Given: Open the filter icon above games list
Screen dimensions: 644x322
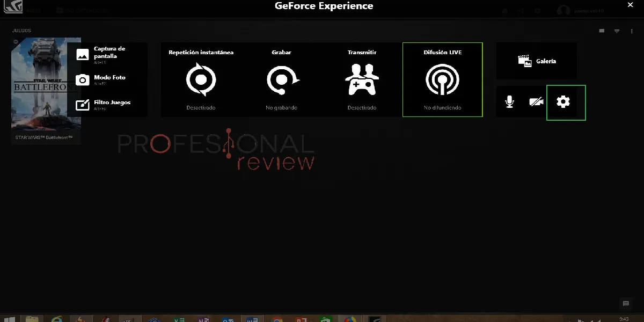Looking at the screenshot, I should (617, 31).
